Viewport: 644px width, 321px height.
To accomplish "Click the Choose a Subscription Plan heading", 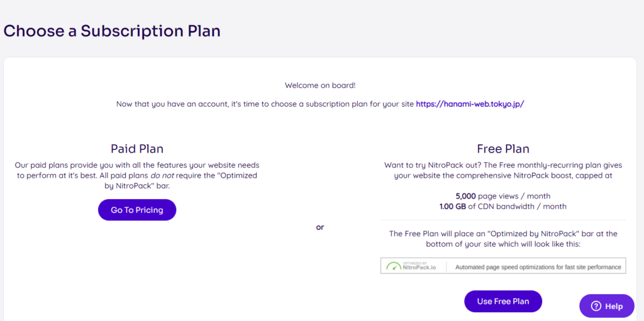I will tap(112, 31).
